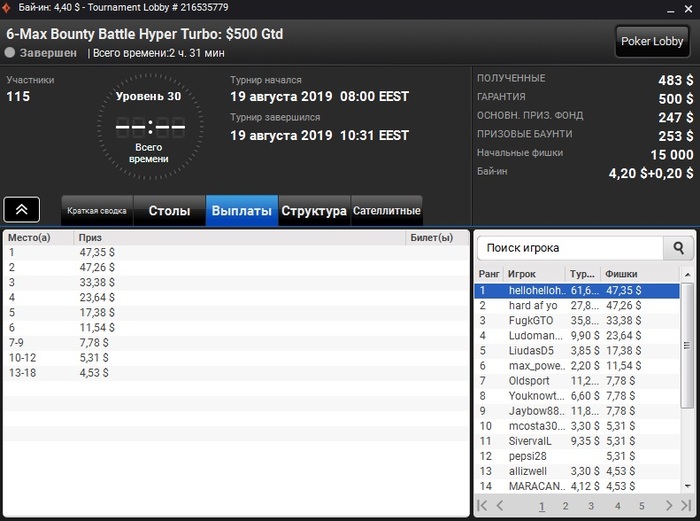Screen dimensions: 700x521
Task: Open the Краткая сводка tab
Action: [x=97, y=211]
